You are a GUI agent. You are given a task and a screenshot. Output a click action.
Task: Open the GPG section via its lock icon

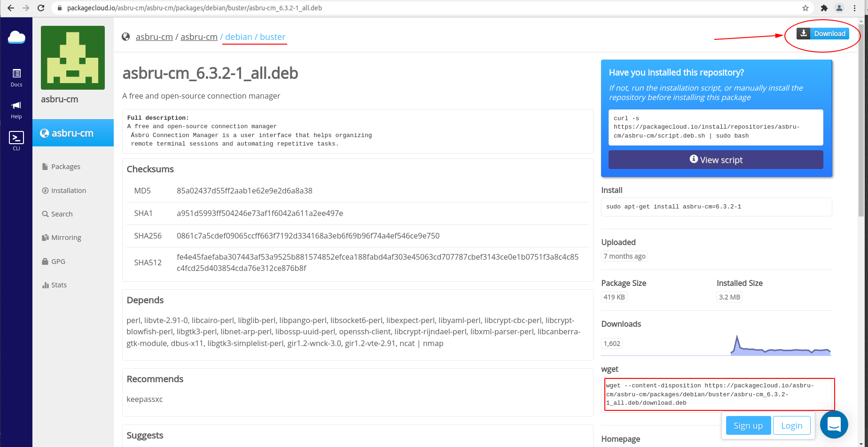44,261
